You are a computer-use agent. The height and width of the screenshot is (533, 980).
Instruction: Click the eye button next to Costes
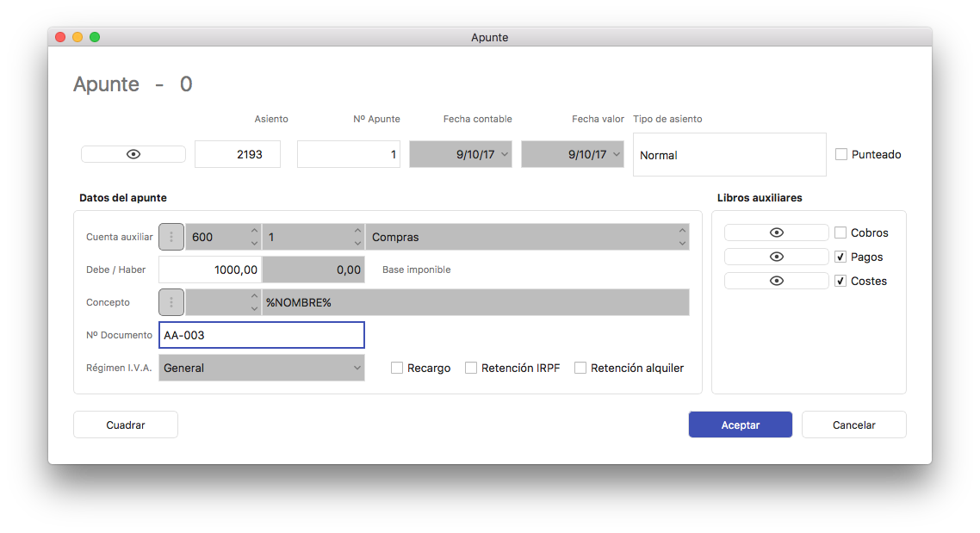[776, 281]
